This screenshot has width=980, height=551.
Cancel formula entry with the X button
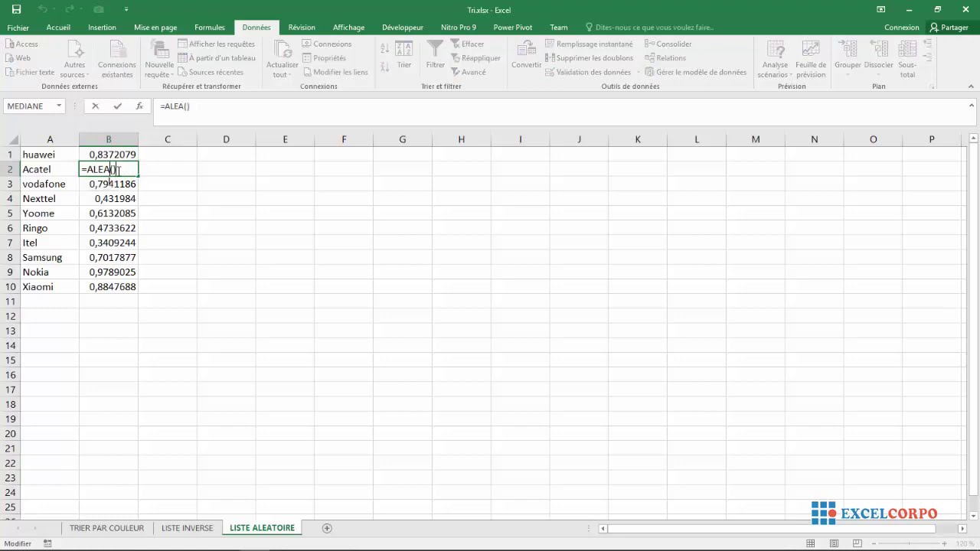[95, 106]
